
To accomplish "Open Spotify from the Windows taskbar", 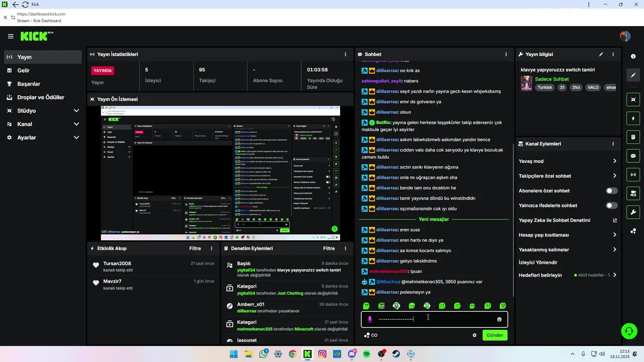I will pos(367,354).
